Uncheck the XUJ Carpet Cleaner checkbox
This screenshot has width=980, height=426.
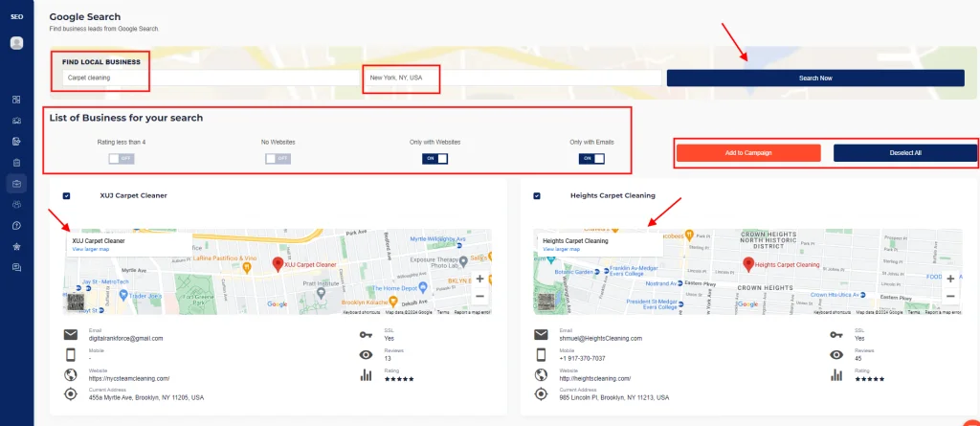coord(66,195)
